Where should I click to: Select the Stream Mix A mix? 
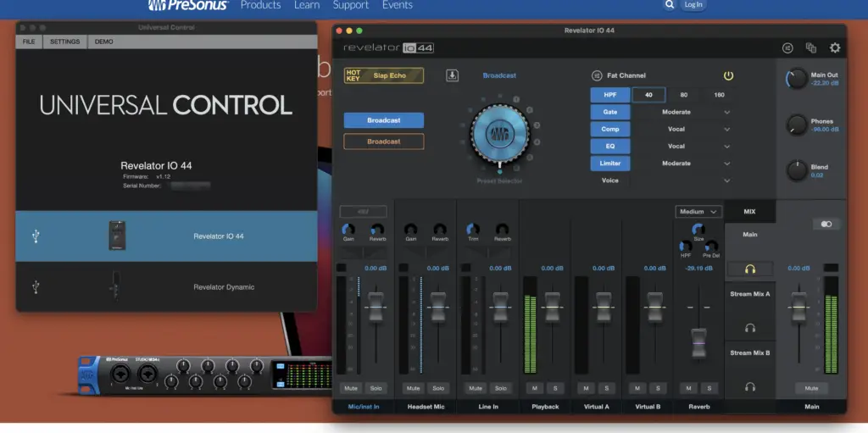coord(750,294)
